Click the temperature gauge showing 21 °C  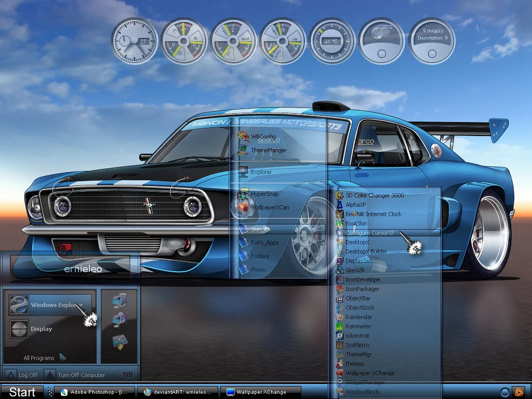point(332,42)
